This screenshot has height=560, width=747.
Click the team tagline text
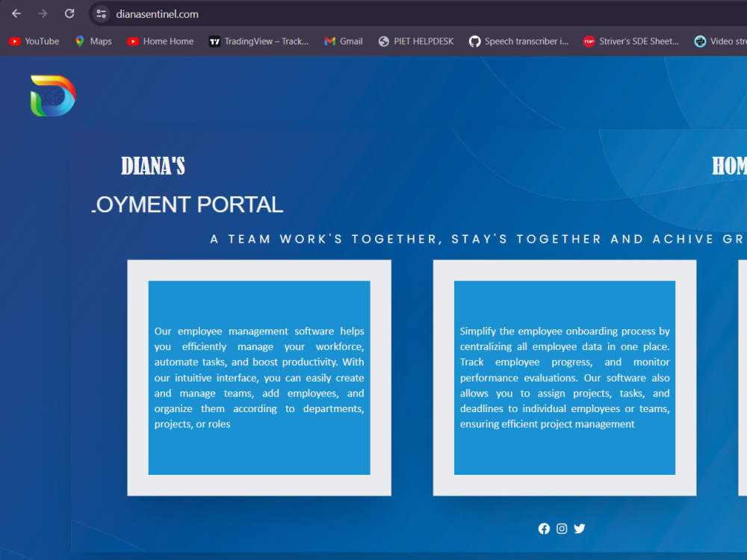pyautogui.click(x=478, y=239)
